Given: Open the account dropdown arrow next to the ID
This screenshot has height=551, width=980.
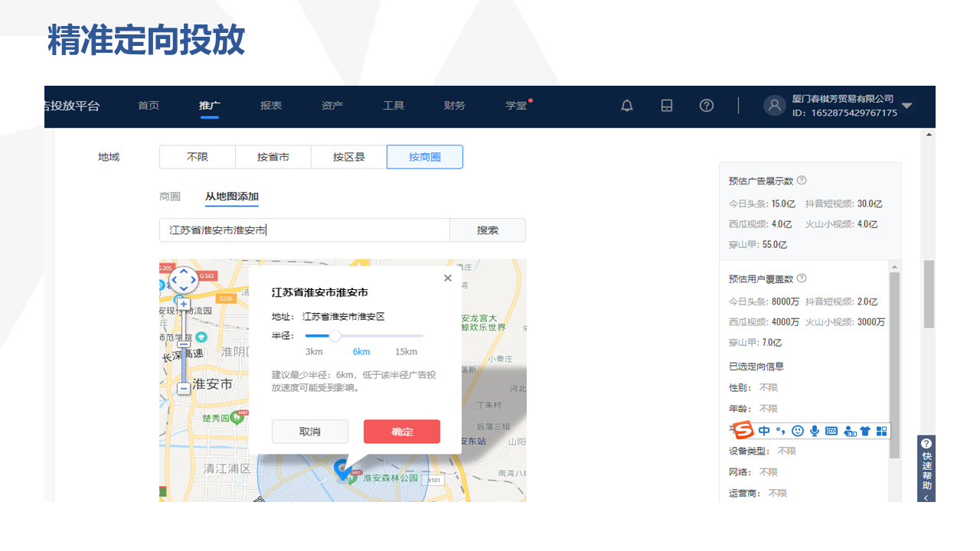Looking at the screenshot, I should [906, 106].
